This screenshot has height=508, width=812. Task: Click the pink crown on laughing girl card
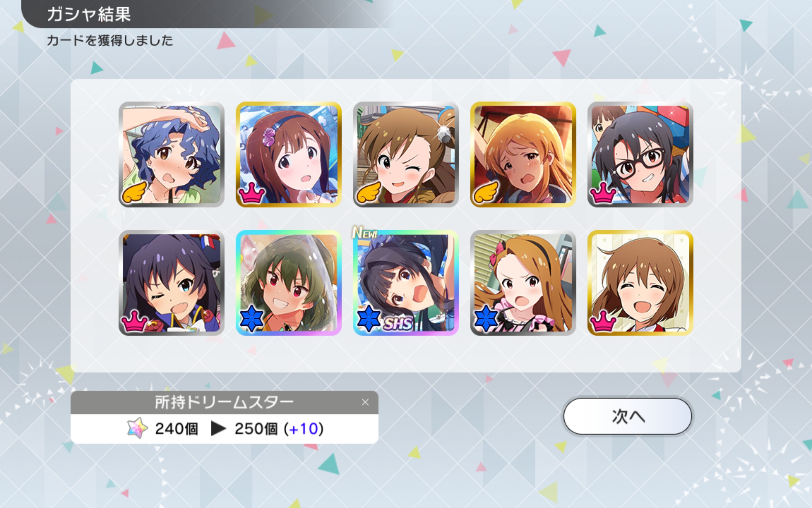[x=603, y=321]
